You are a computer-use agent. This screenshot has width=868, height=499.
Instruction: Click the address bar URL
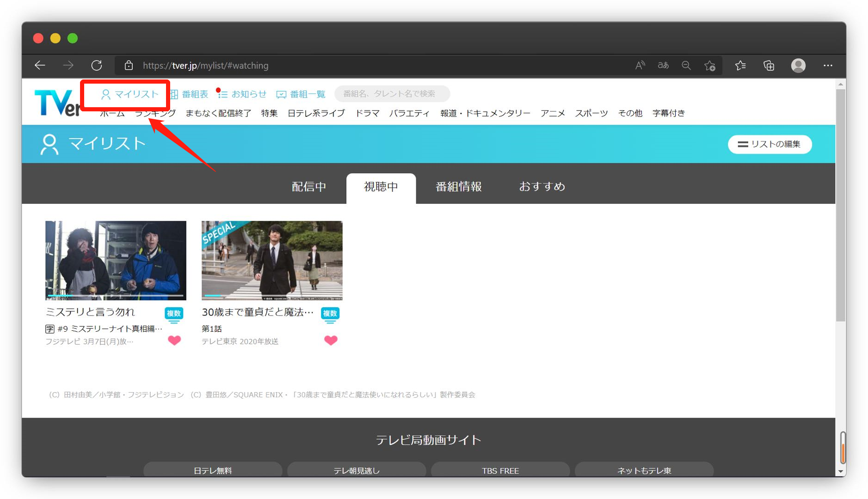205,66
